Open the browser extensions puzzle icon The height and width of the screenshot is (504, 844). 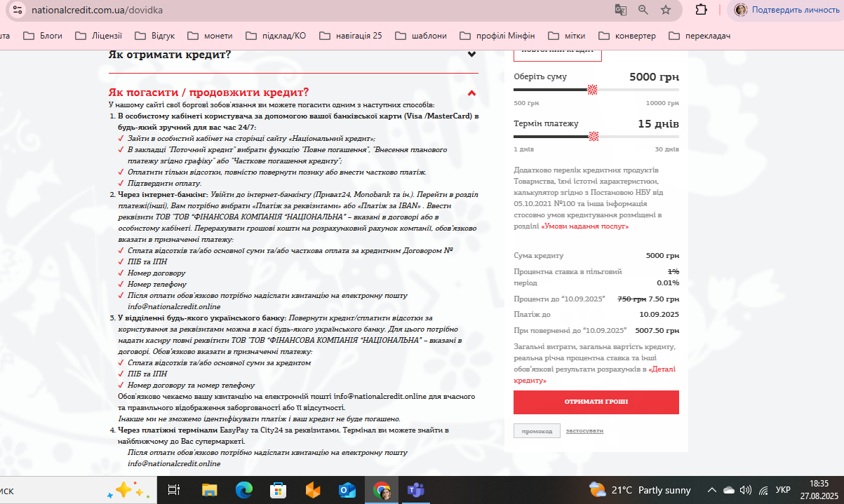coord(701,10)
